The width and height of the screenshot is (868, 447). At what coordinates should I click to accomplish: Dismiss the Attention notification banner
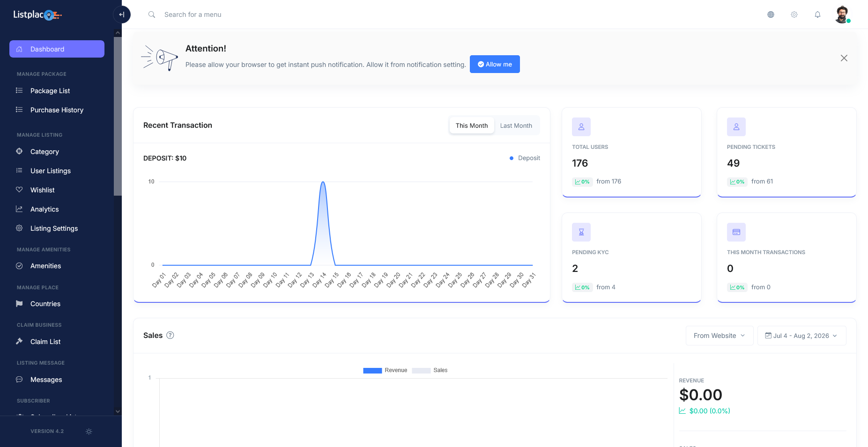point(844,58)
